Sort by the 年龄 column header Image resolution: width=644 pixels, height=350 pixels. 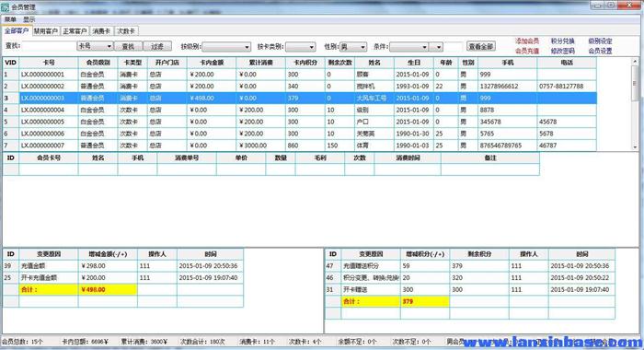click(x=446, y=63)
